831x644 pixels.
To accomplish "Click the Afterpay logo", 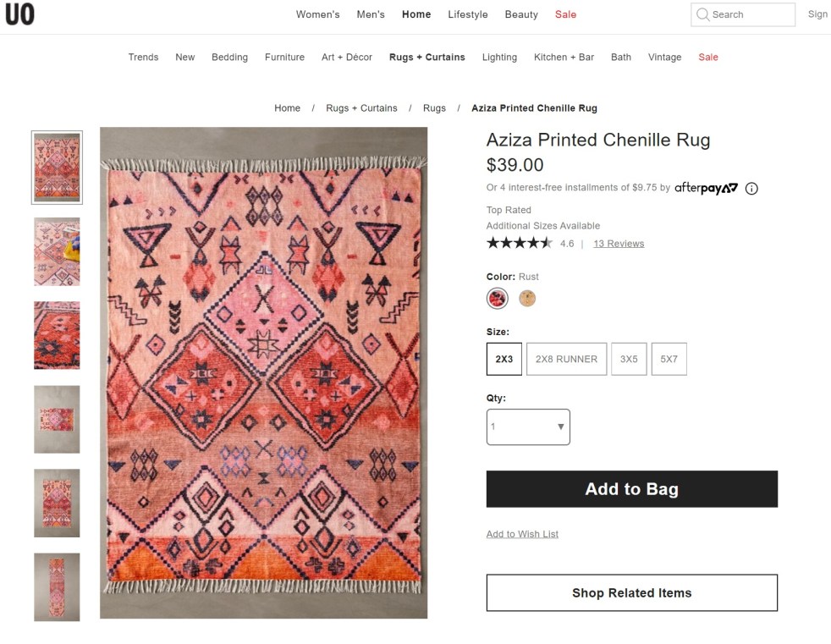I will 706,188.
